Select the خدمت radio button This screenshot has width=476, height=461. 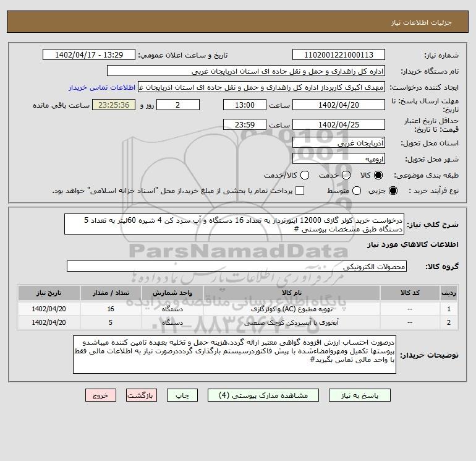[346, 175]
